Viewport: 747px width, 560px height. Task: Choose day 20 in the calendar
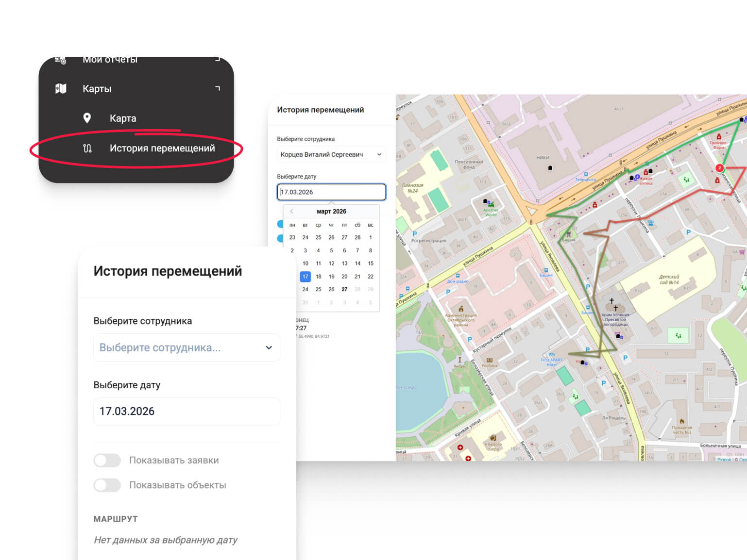click(344, 276)
